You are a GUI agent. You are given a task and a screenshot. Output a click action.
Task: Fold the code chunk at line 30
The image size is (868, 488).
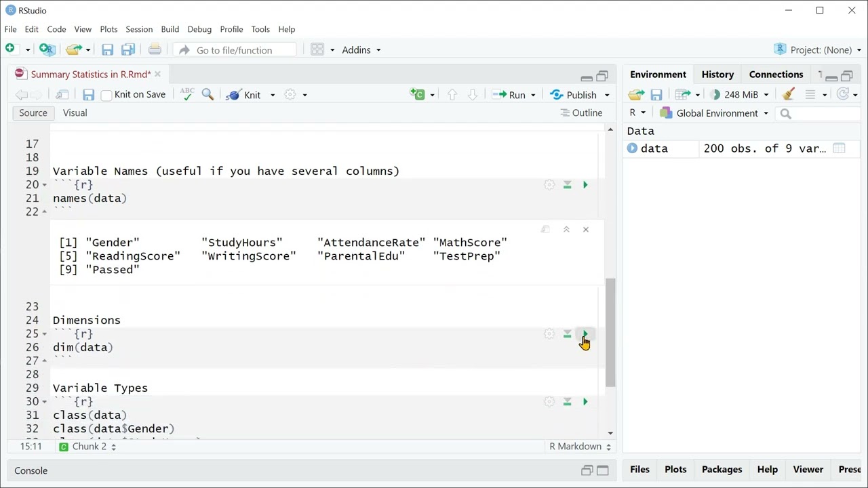tap(45, 401)
